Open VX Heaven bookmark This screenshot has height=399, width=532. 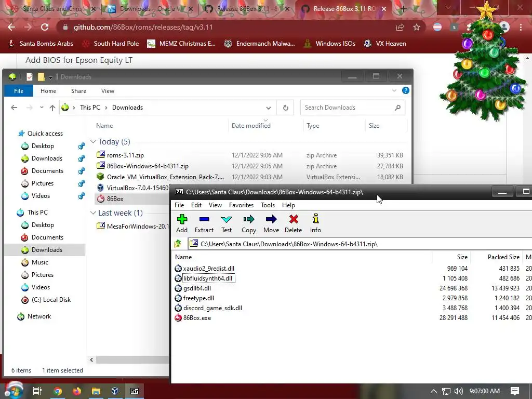click(385, 44)
